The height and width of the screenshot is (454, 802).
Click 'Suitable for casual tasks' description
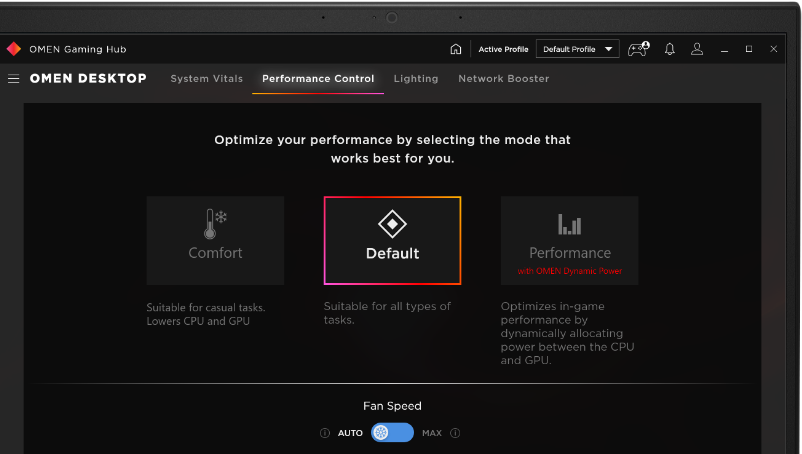tap(206, 314)
